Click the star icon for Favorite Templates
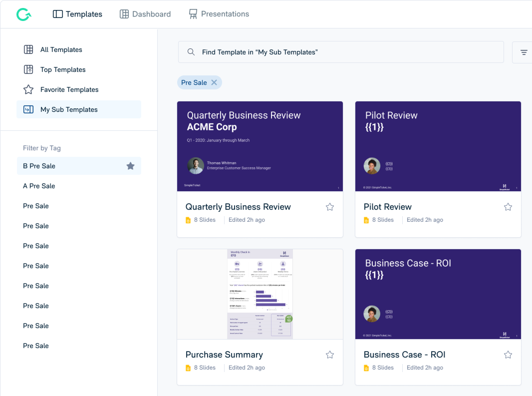Screen dimensions: 532x396 tap(28, 89)
